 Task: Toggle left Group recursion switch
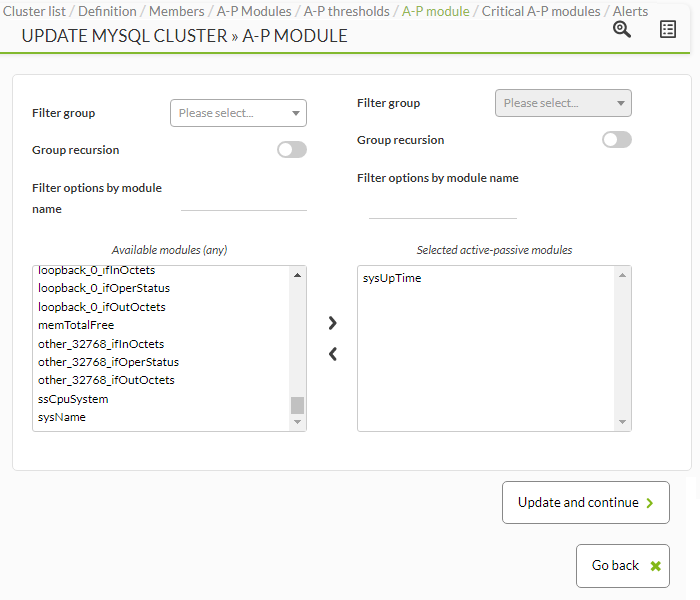click(x=292, y=150)
